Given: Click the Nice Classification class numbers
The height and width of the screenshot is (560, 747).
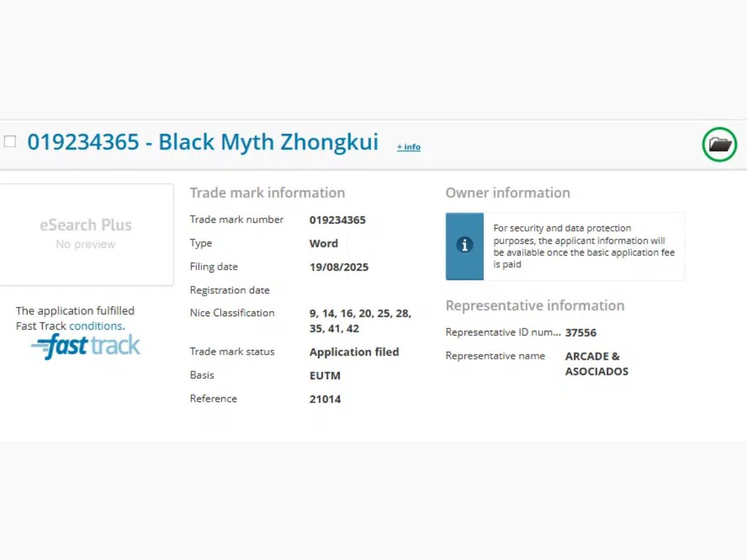Looking at the screenshot, I should tap(360, 321).
